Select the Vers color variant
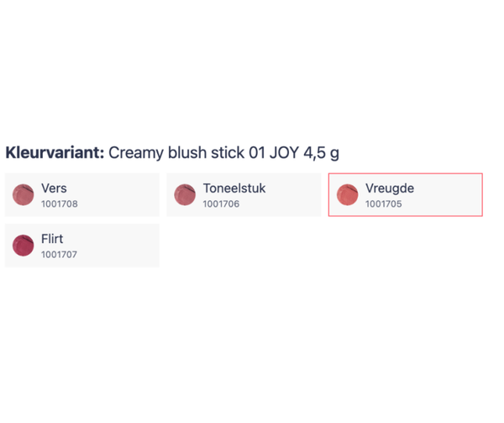Image resolution: width=504 pixels, height=423 pixels. tap(81, 195)
